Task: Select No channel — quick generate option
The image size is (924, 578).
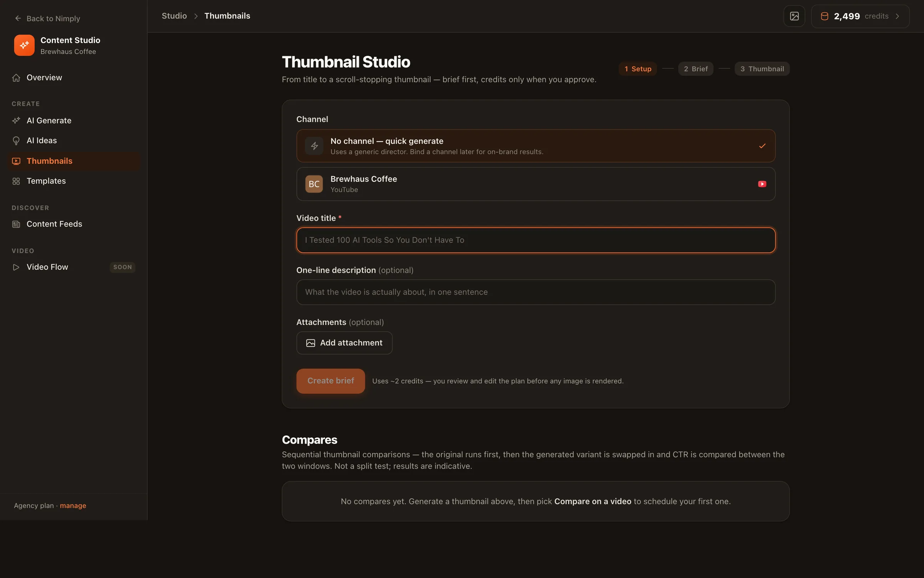Action: [536, 146]
